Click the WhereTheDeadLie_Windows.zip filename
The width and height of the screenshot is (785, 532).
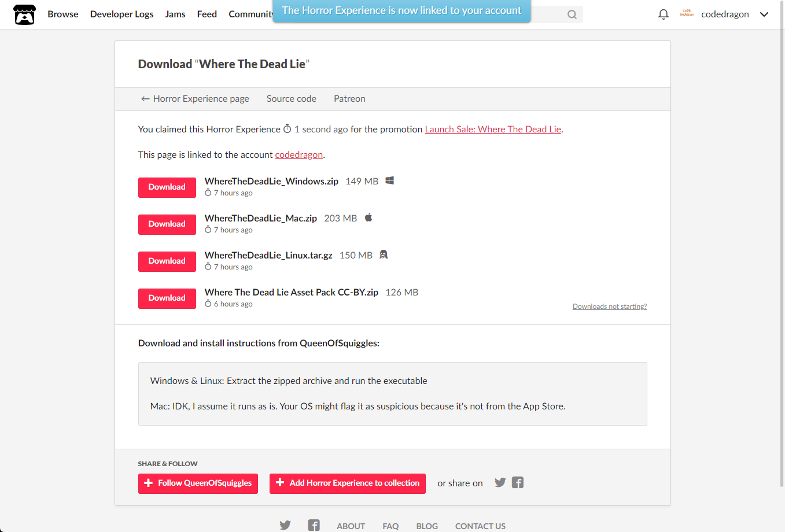coord(271,182)
